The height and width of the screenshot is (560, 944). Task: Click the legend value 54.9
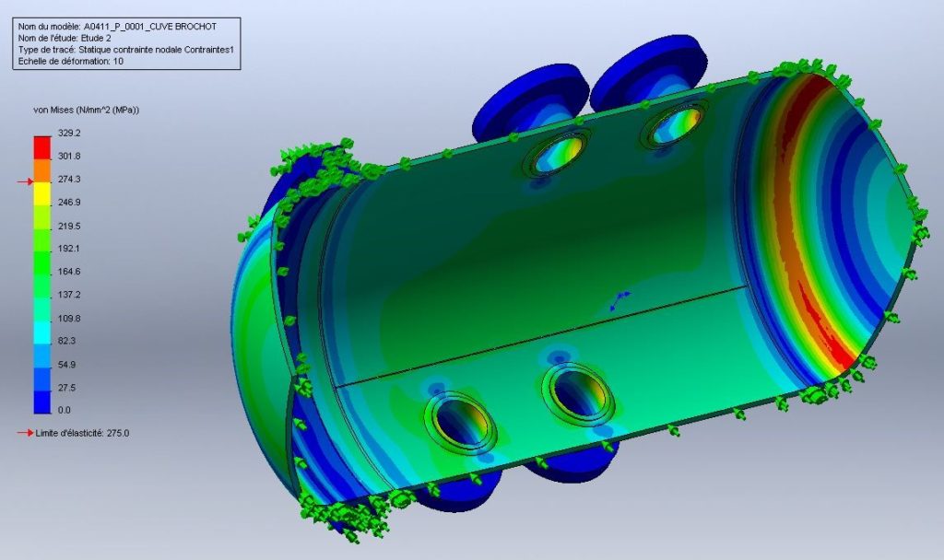[66, 365]
